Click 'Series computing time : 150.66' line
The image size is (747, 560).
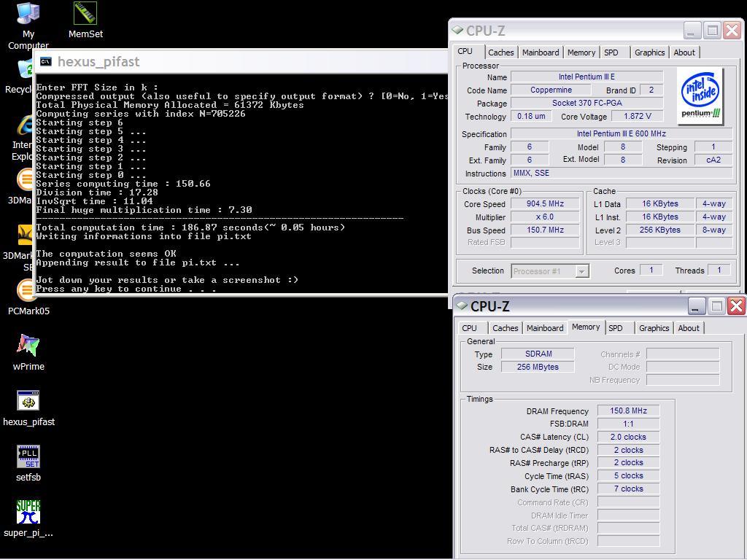[123, 184]
